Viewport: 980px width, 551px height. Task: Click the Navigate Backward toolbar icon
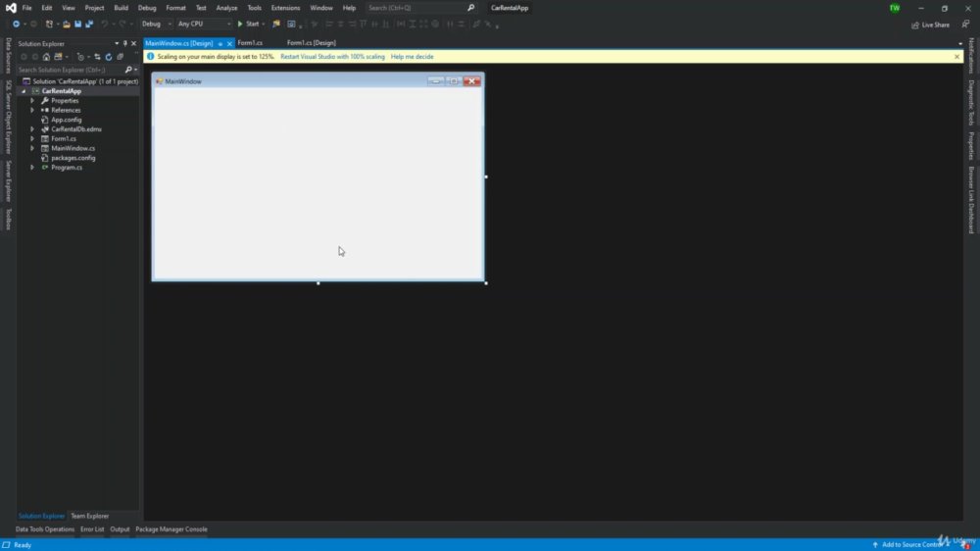pos(16,24)
